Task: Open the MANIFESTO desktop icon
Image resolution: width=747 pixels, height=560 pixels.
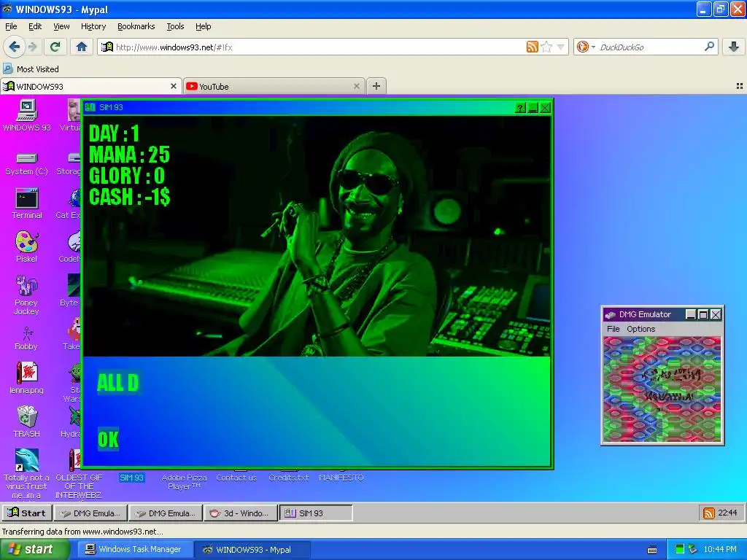Action: click(341, 477)
